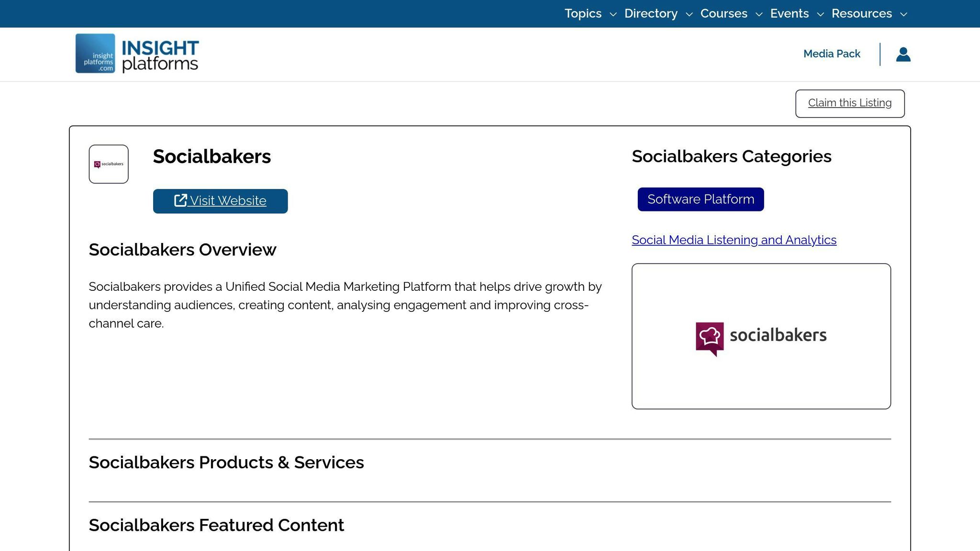Select Topics in the navigation bar
The image size is (980, 551).
coord(583,13)
